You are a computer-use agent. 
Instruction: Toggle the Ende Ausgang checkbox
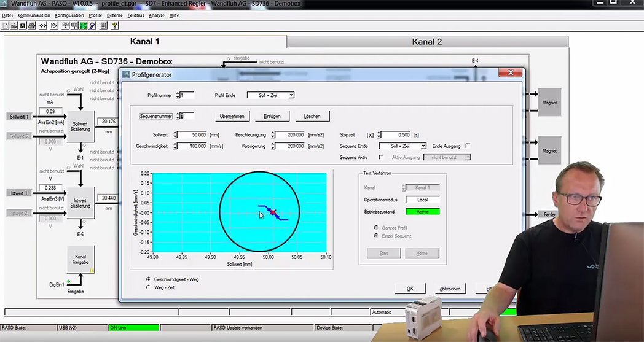coord(468,146)
